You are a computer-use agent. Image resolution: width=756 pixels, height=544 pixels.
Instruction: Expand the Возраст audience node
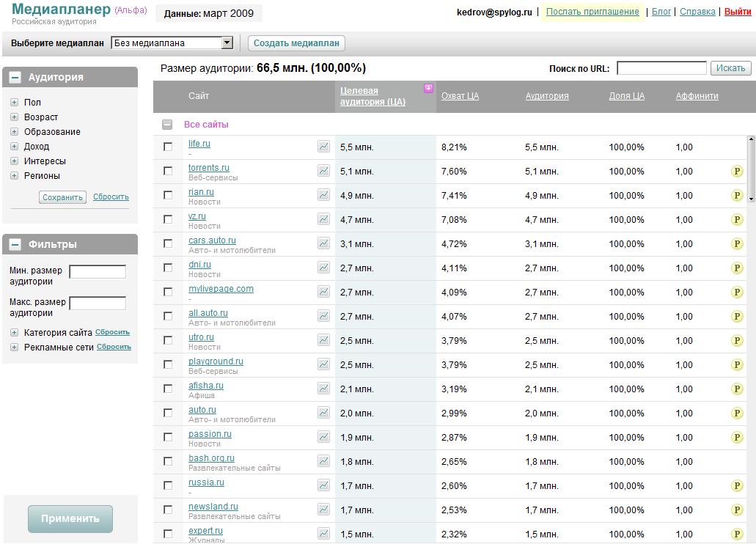click(x=14, y=117)
